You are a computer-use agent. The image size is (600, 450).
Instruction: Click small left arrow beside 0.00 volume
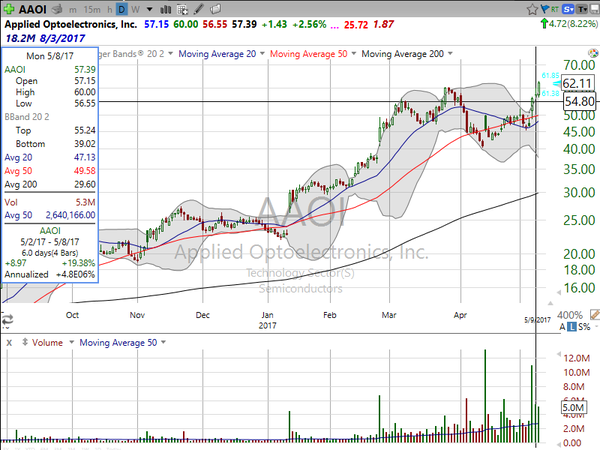click(x=559, y=444)
